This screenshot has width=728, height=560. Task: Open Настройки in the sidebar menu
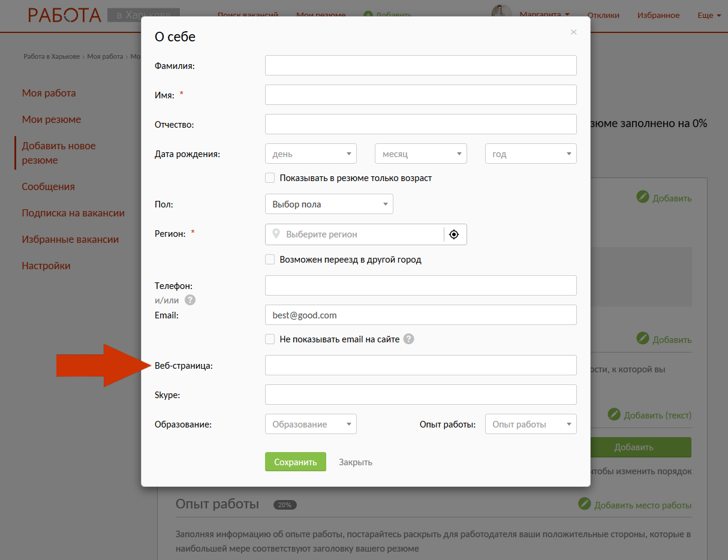tap(46, 266)
